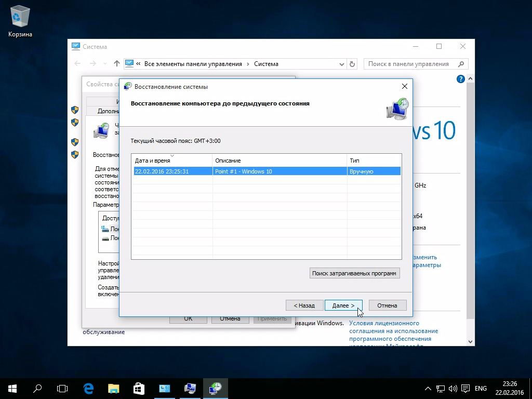Click the Up arrow in System window
532x399 pixels.
point(117,64)
